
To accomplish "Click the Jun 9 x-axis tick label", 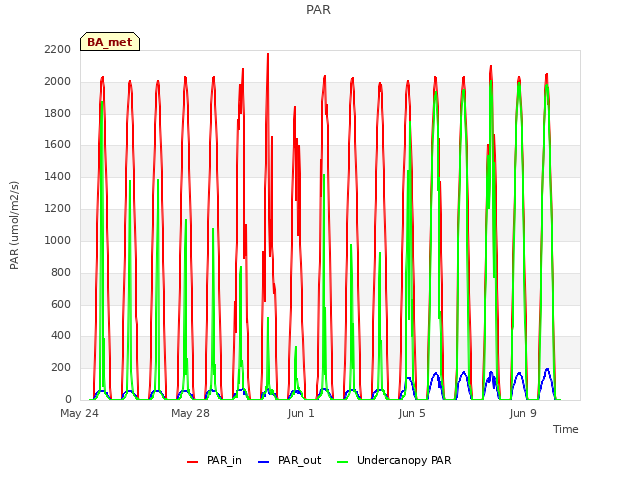I will click(523, 413).
